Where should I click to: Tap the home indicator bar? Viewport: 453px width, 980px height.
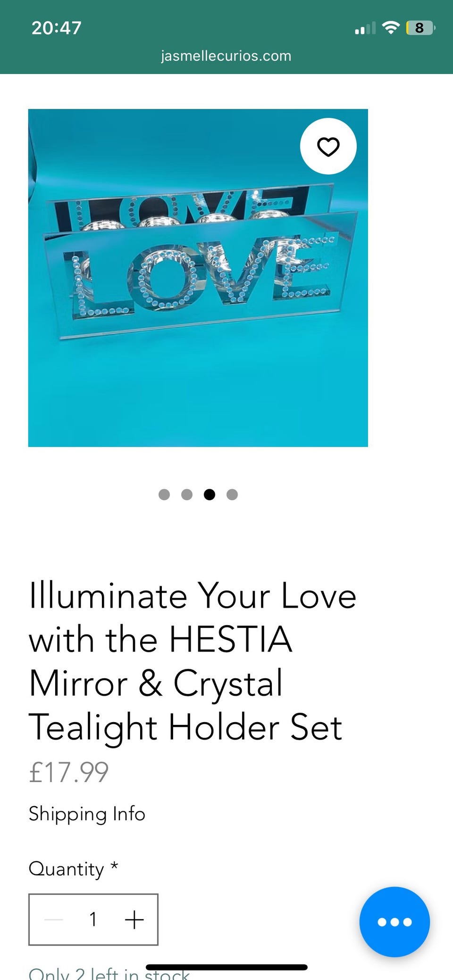pyautogui.click(x=226, y=967)
